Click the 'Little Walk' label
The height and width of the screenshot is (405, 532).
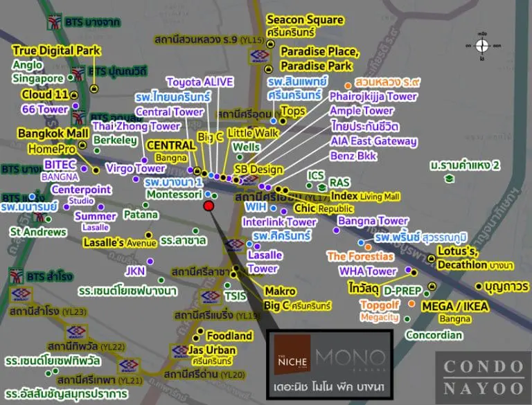click(253, 133)
